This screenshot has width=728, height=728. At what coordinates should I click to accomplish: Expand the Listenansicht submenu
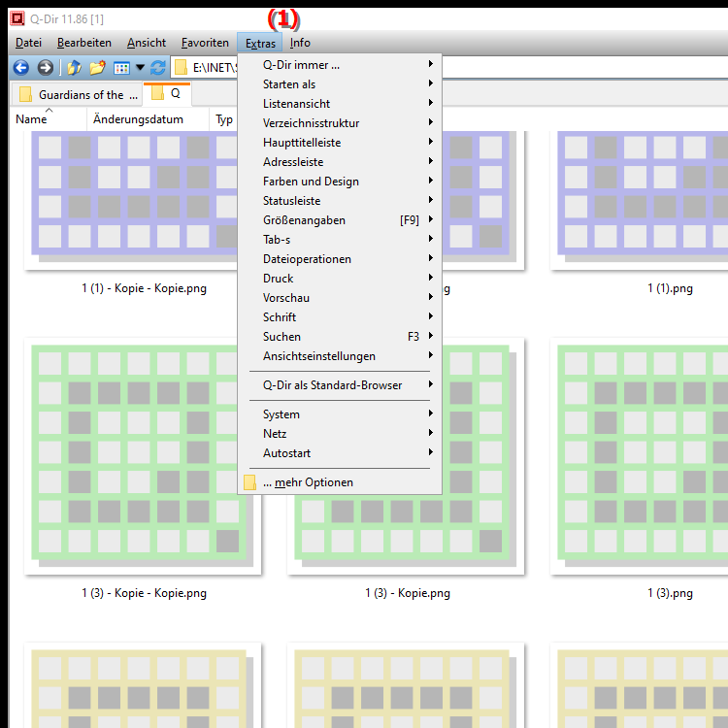pyautogui.click(x=340, y=104)
